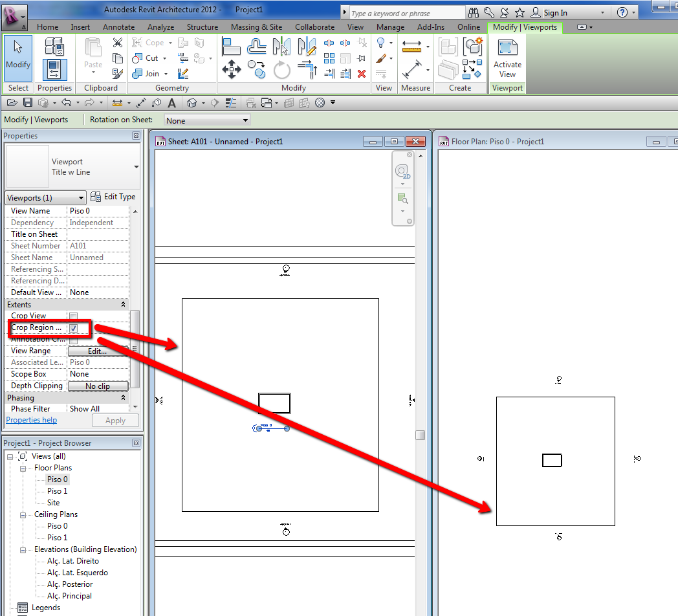Open the Annotate ribbon tab
This screenshot has height=616, width=678.
click(x=119, y=27)
